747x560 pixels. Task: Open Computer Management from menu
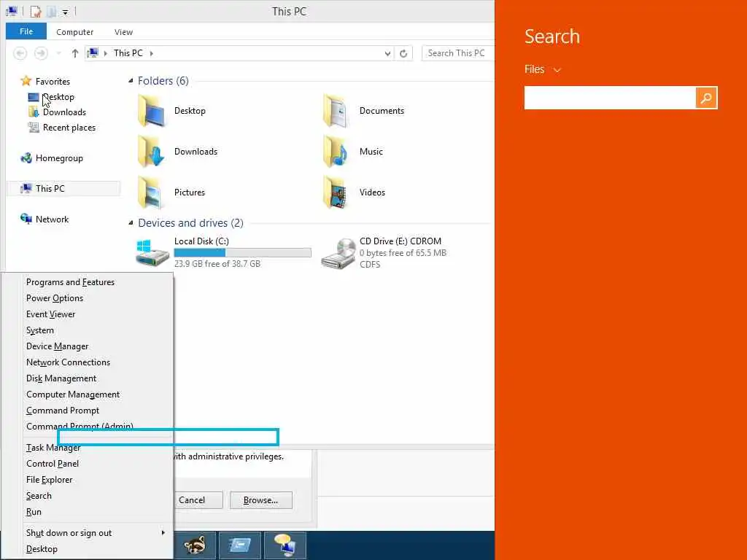tap(73, 394)
